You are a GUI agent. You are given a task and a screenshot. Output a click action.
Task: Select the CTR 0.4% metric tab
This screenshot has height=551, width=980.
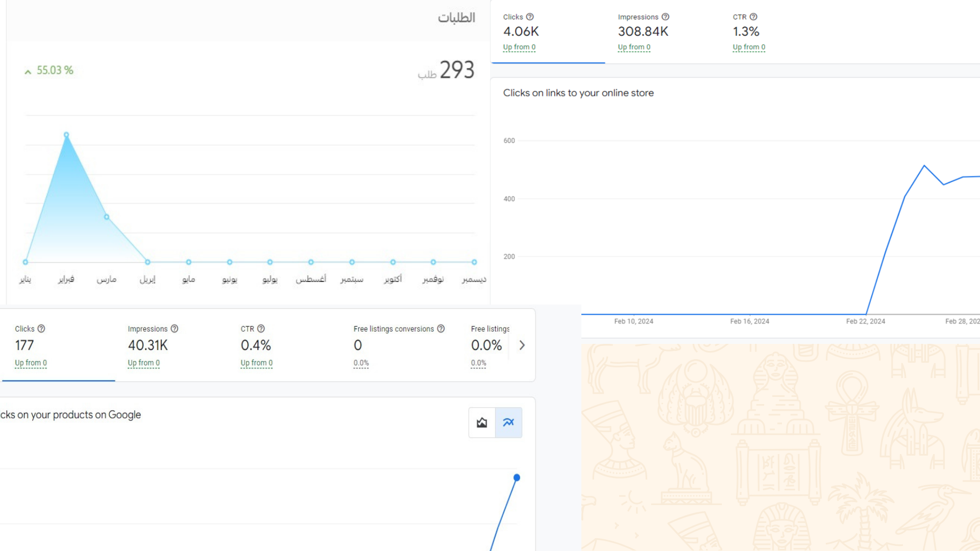(256, 345)
